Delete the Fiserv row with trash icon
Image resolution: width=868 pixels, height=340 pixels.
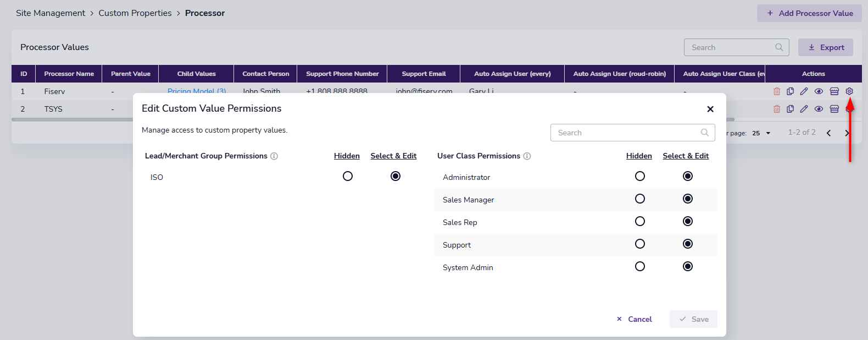tap(777, 91)
